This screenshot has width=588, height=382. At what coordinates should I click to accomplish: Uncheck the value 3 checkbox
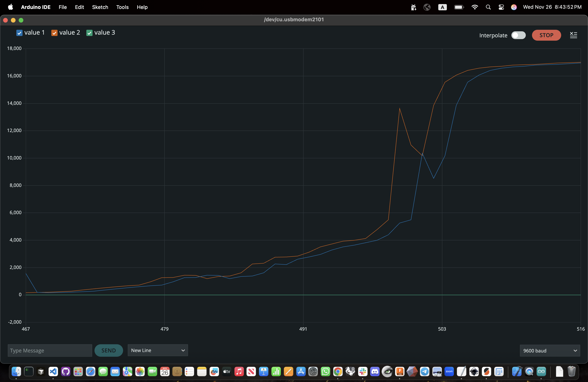(x=89, y=33)
